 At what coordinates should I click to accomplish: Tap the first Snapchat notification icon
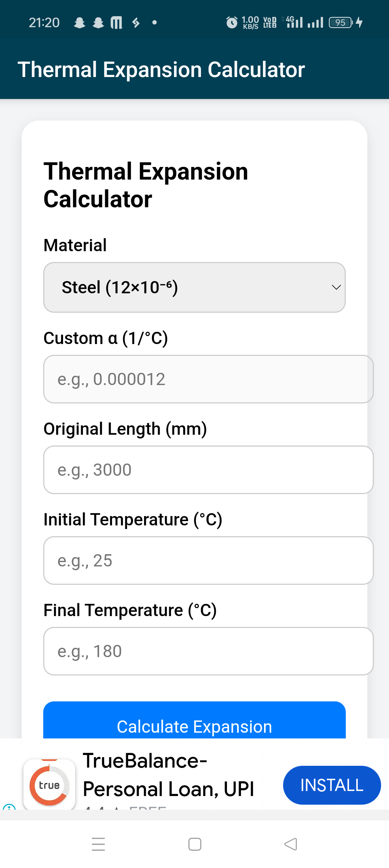pyautogui.click(x=79, y=23)
